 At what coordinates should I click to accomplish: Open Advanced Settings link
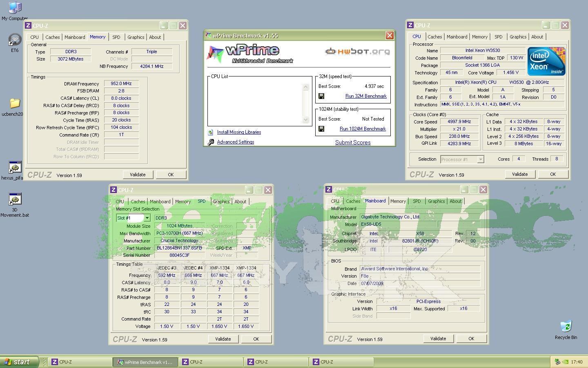(x=236, y=142)
